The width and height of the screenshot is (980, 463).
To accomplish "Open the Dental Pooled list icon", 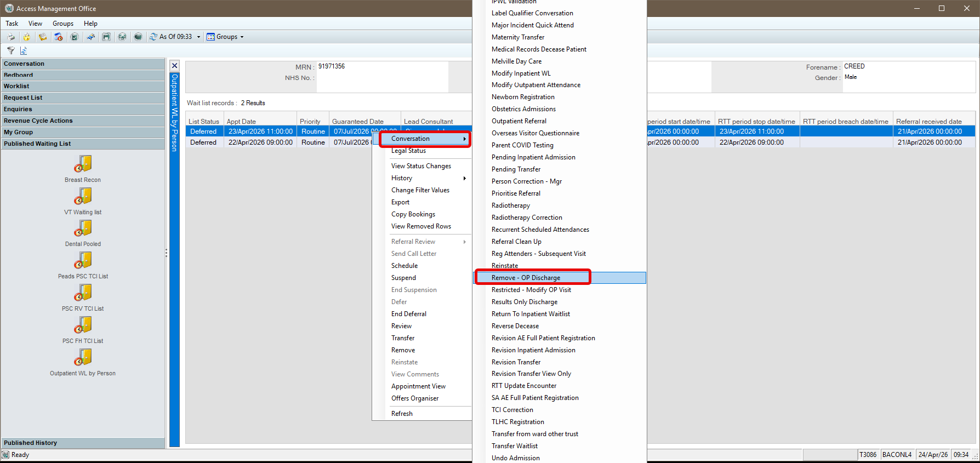I will (83, 228).
